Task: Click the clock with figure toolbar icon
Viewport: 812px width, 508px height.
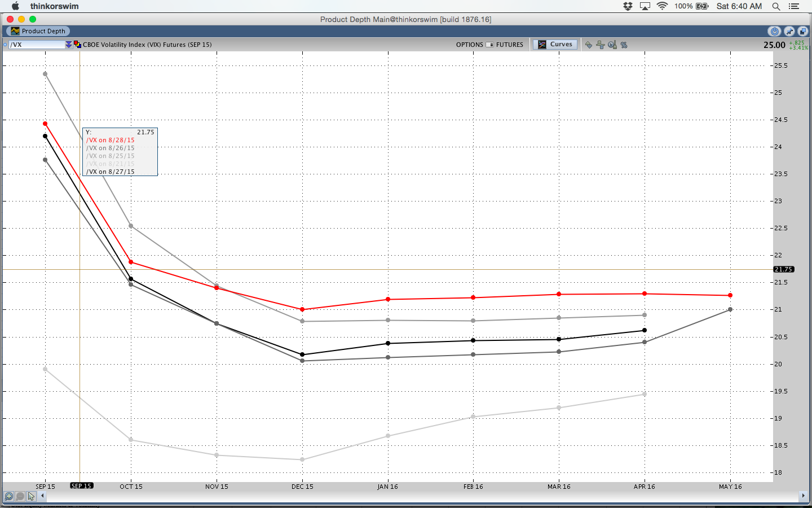Action: (612, 45)
